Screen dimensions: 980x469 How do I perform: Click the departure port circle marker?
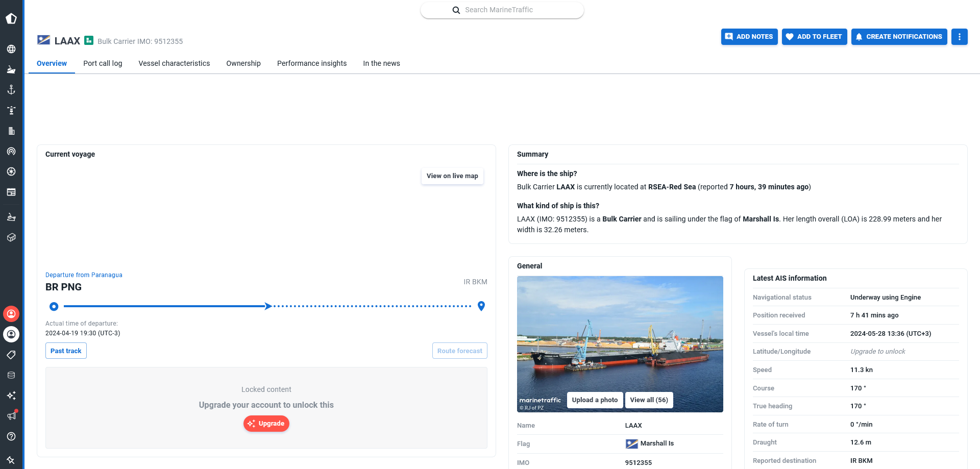(54, 306)
